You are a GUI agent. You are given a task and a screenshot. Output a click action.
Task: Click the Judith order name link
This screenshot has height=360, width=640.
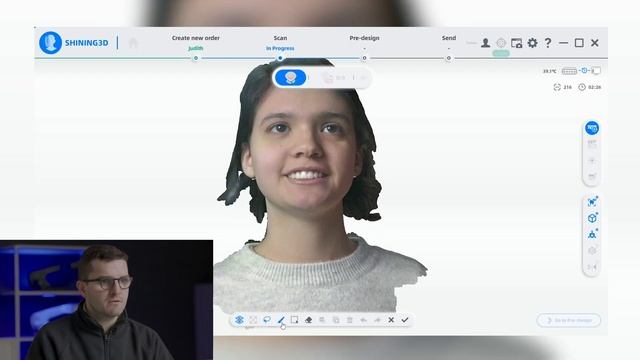point(196,48)
